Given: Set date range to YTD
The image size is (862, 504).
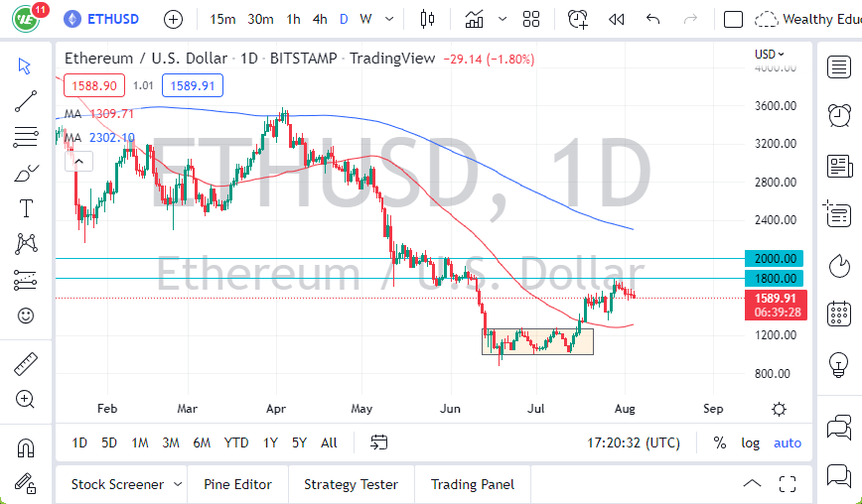Looking at the screenshot, I should 236,442.
